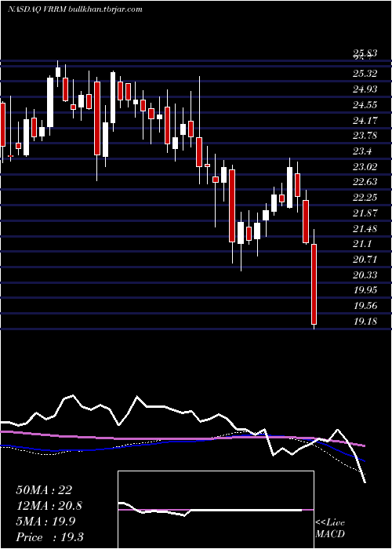Click the 24.93 price axis label
This screenshot has height=549, width=392.
[365, 89]
